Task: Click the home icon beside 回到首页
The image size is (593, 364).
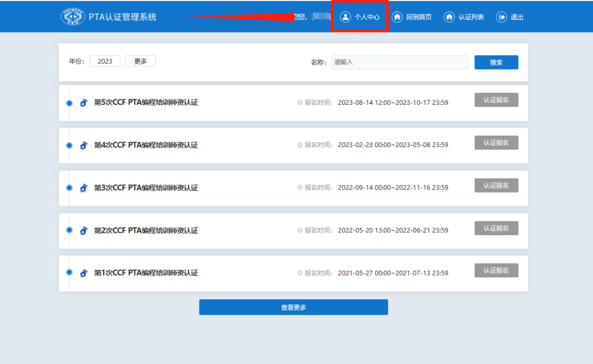Action: (396, 16)
